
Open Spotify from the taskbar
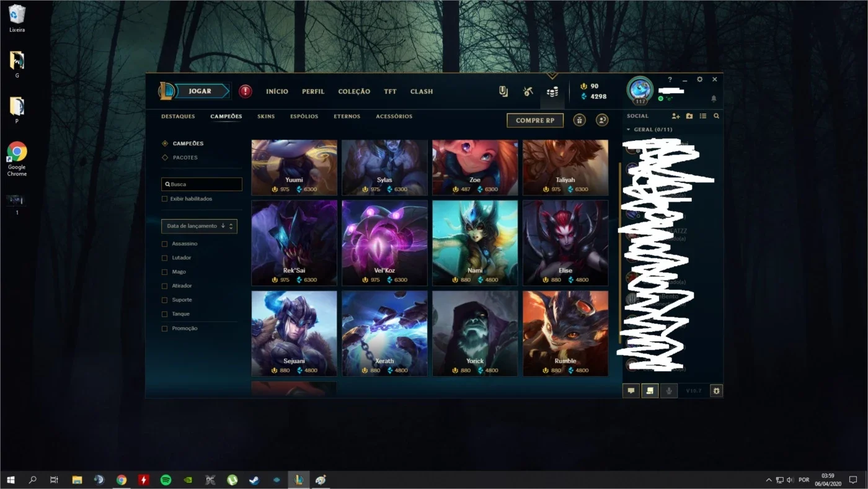(x=166, y=480)
